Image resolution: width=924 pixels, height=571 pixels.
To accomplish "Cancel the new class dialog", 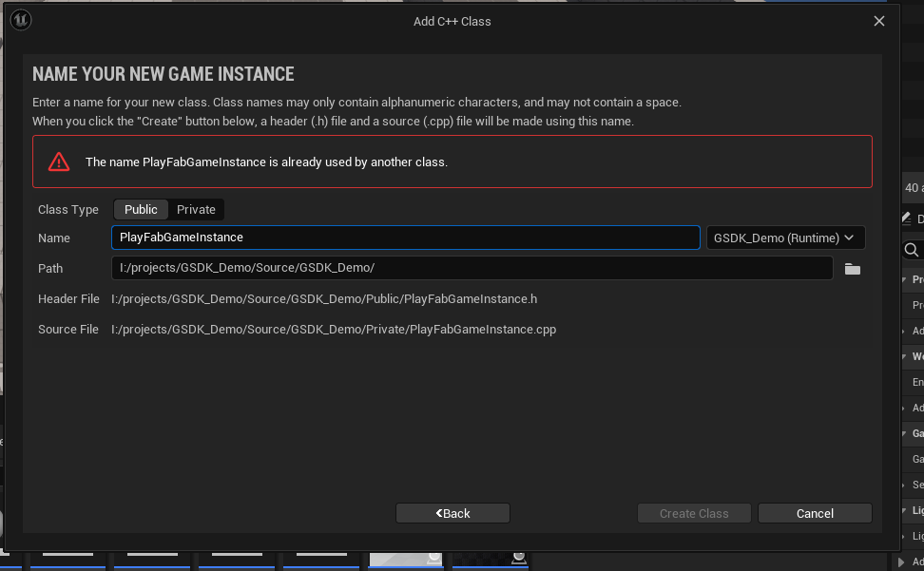I will point(815,513).
